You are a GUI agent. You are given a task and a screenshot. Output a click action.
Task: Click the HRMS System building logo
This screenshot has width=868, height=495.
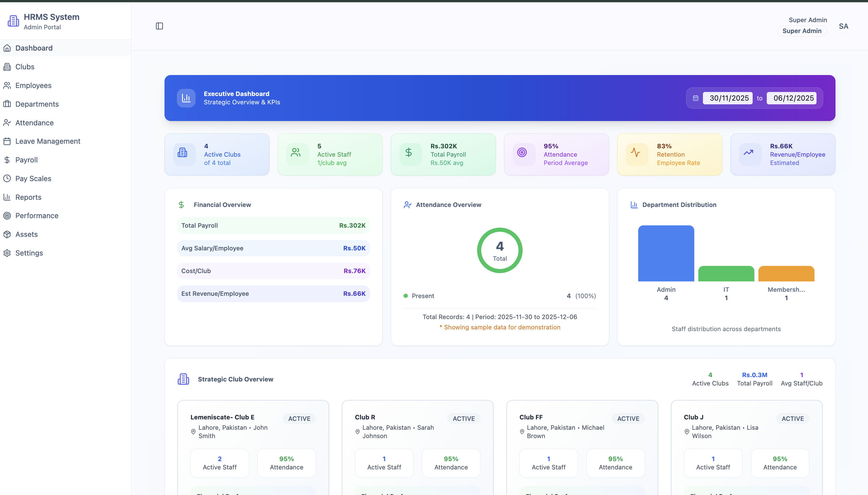pos(13,21)
